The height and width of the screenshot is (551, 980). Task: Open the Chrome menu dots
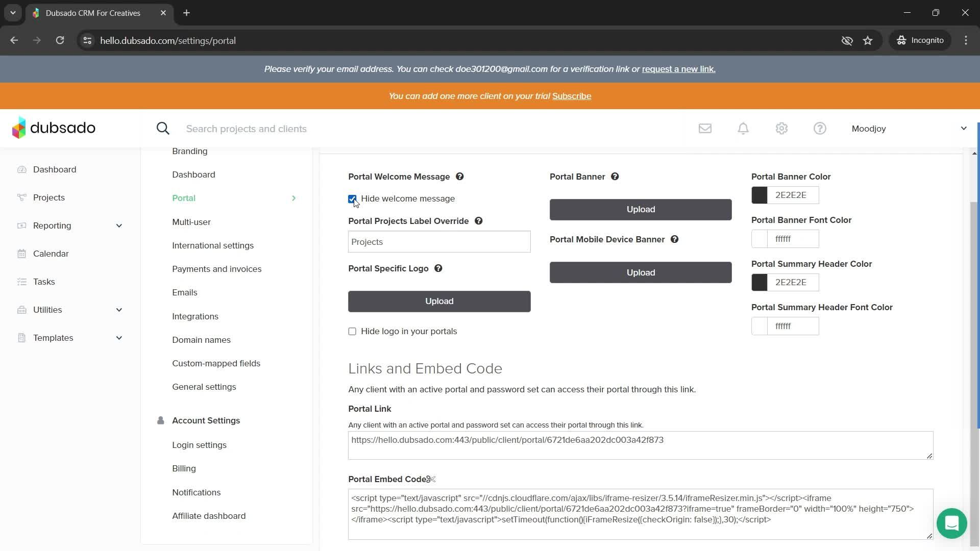(x=966, y=40)
